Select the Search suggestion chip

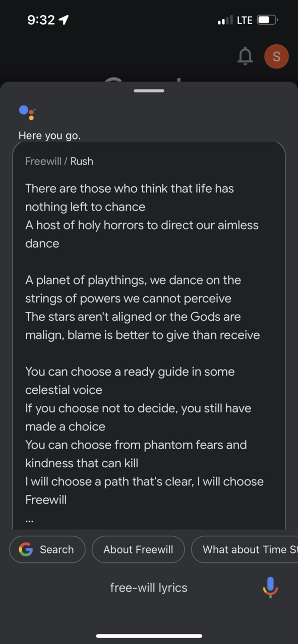coord(47,549)
